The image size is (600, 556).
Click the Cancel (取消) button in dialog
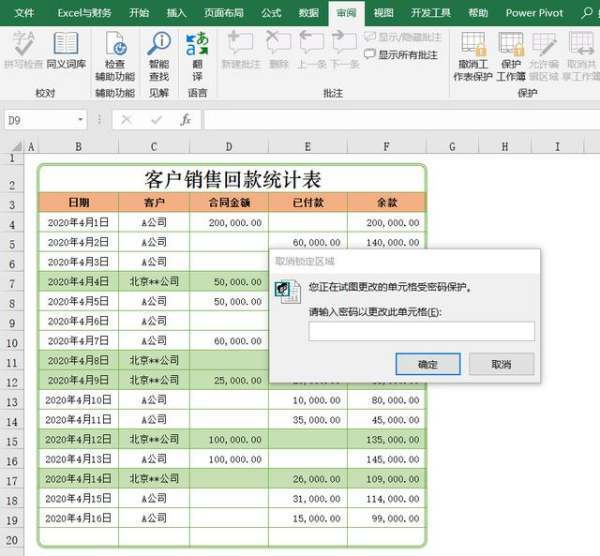[x=501, y=364]
